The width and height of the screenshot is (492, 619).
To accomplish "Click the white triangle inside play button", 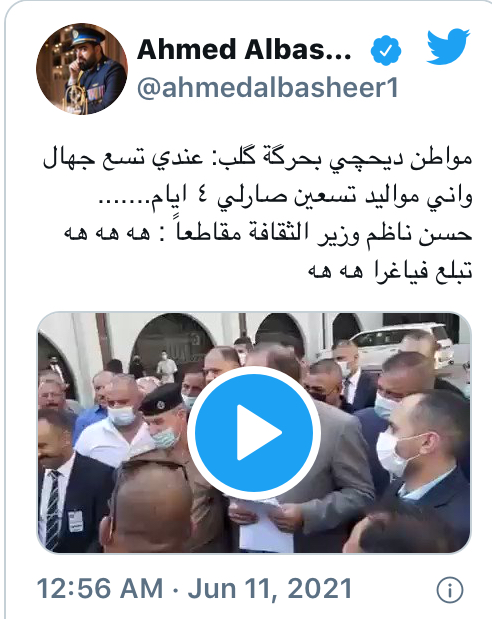I will pos(259,433).
